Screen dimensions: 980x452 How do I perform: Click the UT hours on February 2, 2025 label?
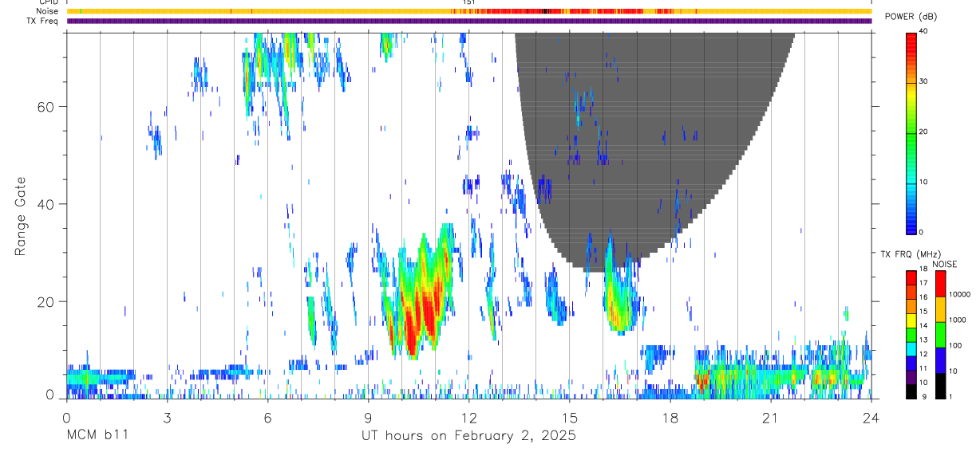click(469, 436)
